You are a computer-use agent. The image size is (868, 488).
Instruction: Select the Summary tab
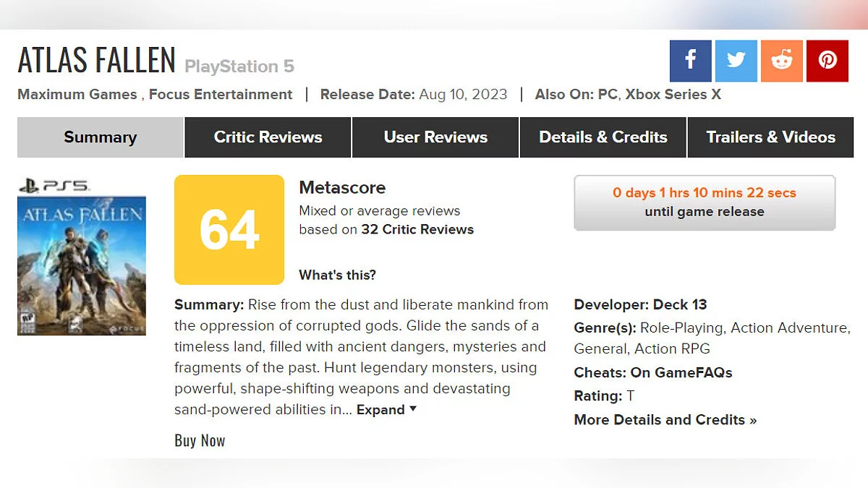[100, 137]
